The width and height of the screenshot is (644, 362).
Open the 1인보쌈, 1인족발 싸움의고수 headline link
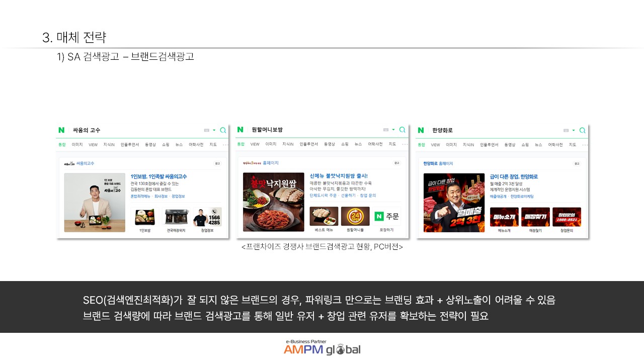point(158,176)
